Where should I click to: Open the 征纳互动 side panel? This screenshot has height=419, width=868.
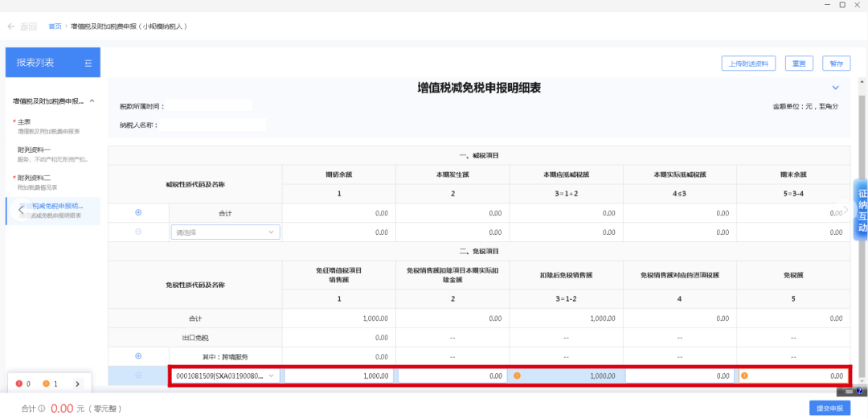click(x=861, y=211)
